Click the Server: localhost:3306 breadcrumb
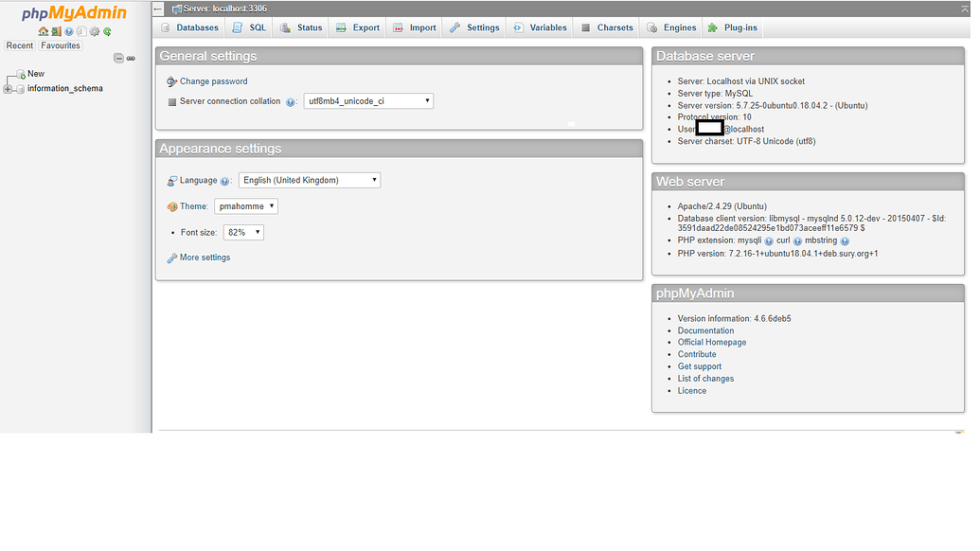 (x=225, y=9)
